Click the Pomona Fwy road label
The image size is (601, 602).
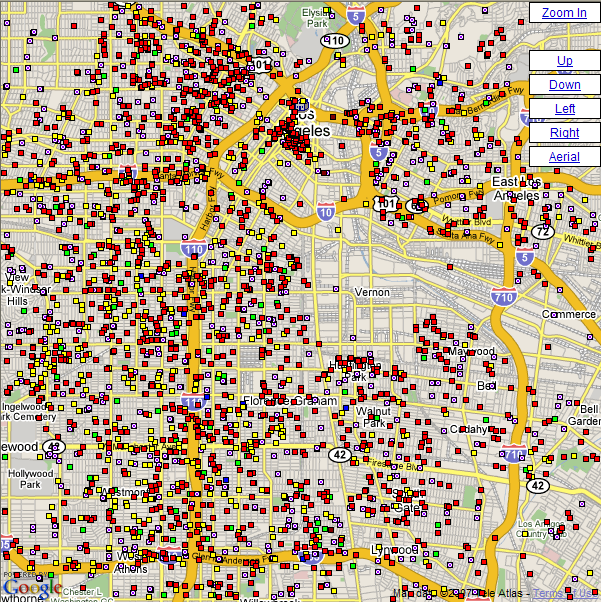coord(459,196)
